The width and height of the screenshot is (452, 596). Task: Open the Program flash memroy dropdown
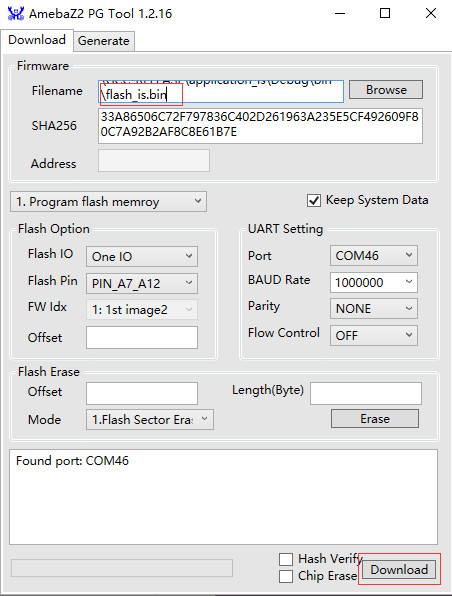(x=109, y=201)
